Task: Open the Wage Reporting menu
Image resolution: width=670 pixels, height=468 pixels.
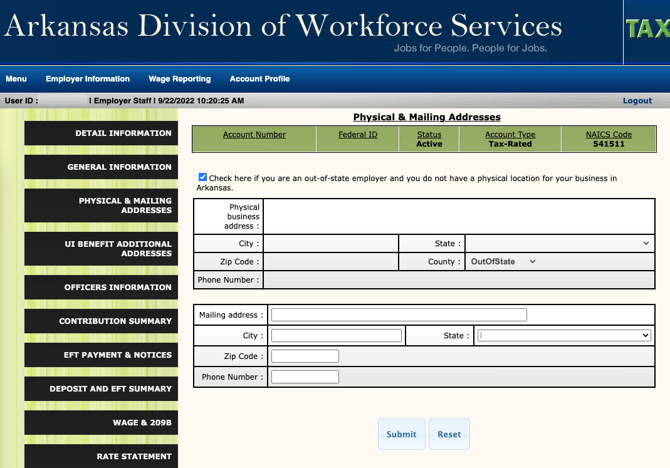Action: [x=179, y=79]
